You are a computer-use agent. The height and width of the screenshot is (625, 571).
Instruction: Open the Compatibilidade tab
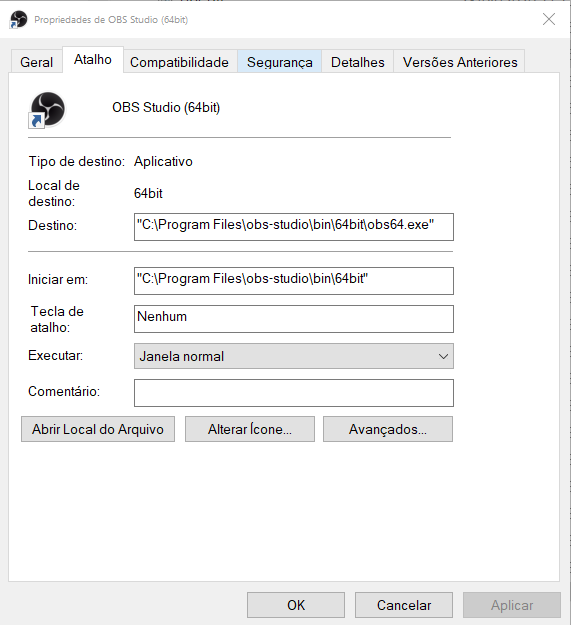(179, 62)
